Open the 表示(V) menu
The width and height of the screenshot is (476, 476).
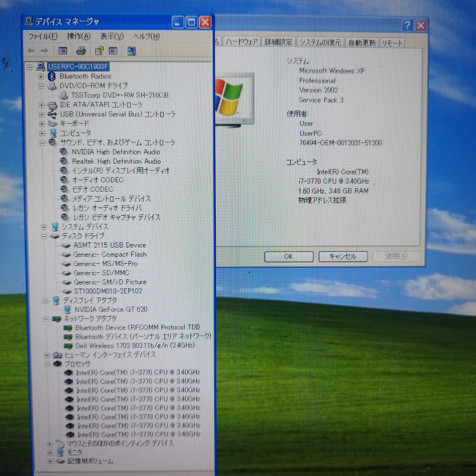(111, 36)
